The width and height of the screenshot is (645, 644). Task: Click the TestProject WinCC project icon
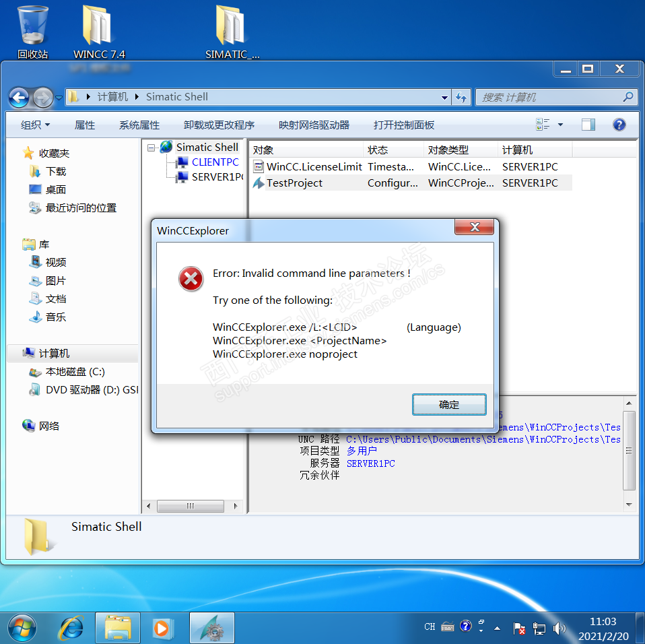pyautogui.click(x=259, y=183)
